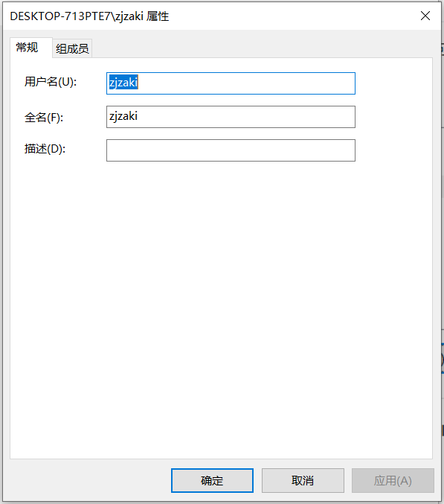Cancel changes with the 取消 button
The width and height of the screenshot is (444, 504).
pyautogui.click(x=303, y=480)
